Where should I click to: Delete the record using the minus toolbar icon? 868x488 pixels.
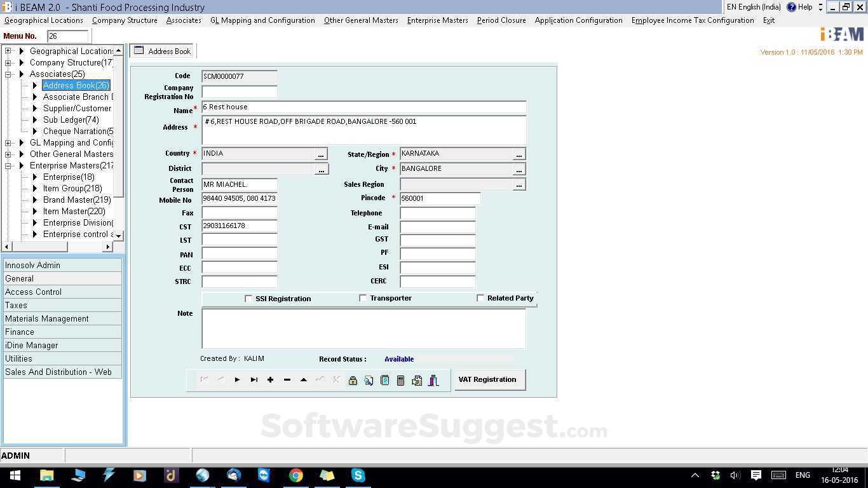pos(287,380)
